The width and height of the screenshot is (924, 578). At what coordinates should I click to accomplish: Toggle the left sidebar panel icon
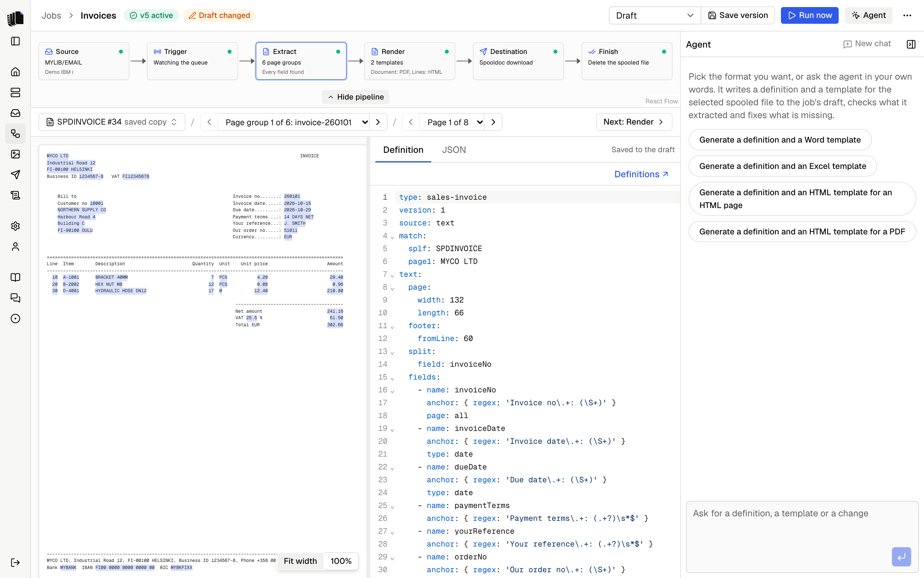pos(15,41)
